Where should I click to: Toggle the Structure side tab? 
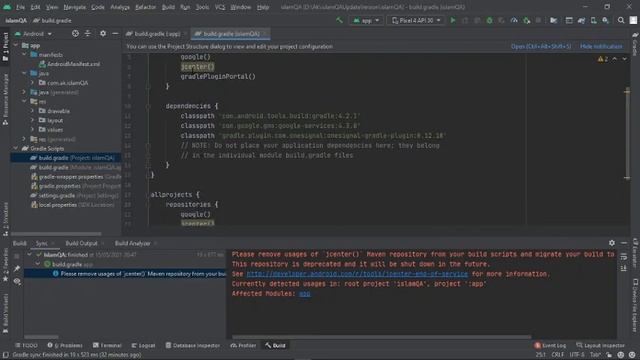[x=5, y=219]
